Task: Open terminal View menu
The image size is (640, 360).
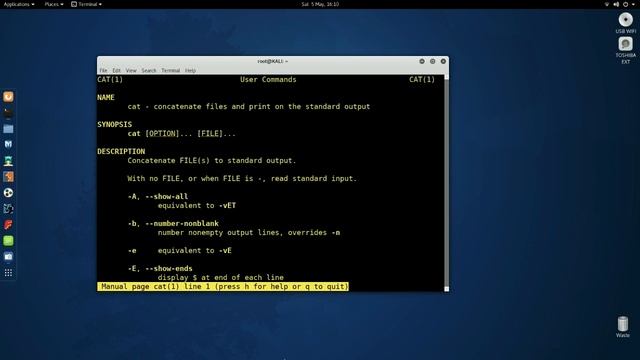Action: 131,71
